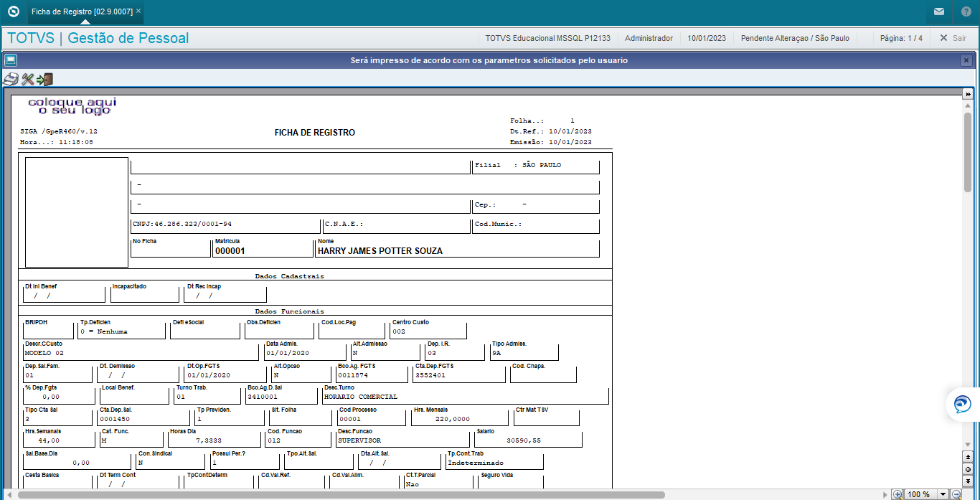This screenshot has height=500, width=980.
Task: Click the Desc.Turno value HORARIO COMERCIAL
Action: (x=361, y=396)
